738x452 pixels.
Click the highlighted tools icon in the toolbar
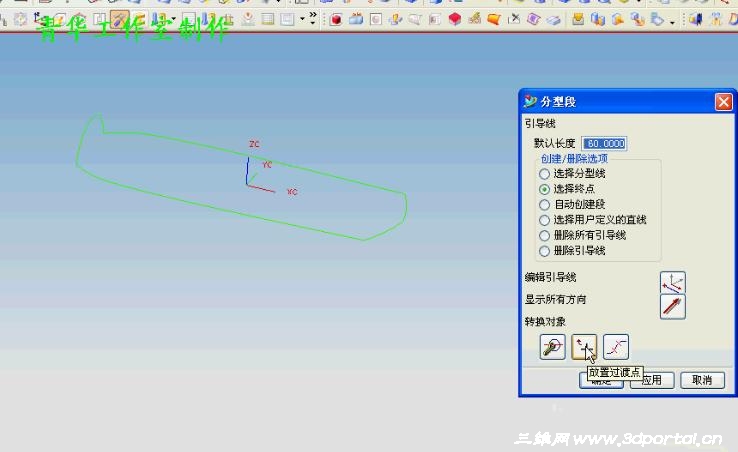119,19
